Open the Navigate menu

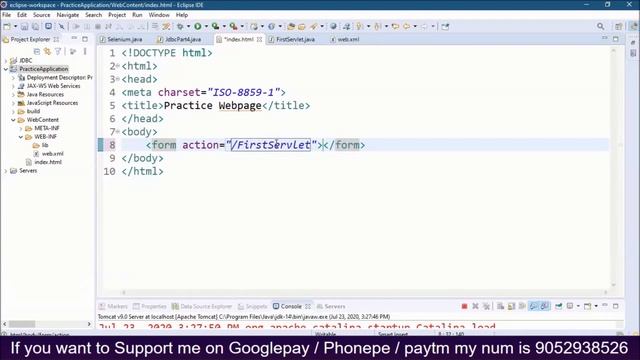[x=68, y=15]
